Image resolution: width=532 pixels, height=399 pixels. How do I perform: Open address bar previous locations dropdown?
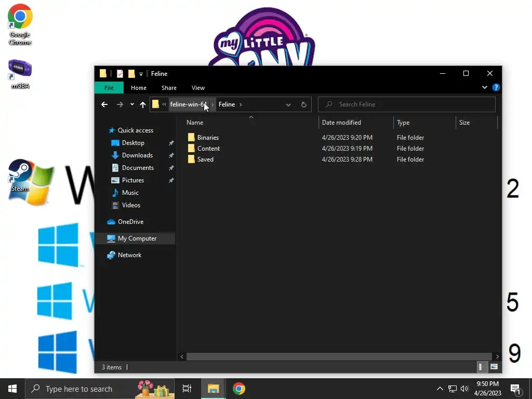click(x=288, y=105)
